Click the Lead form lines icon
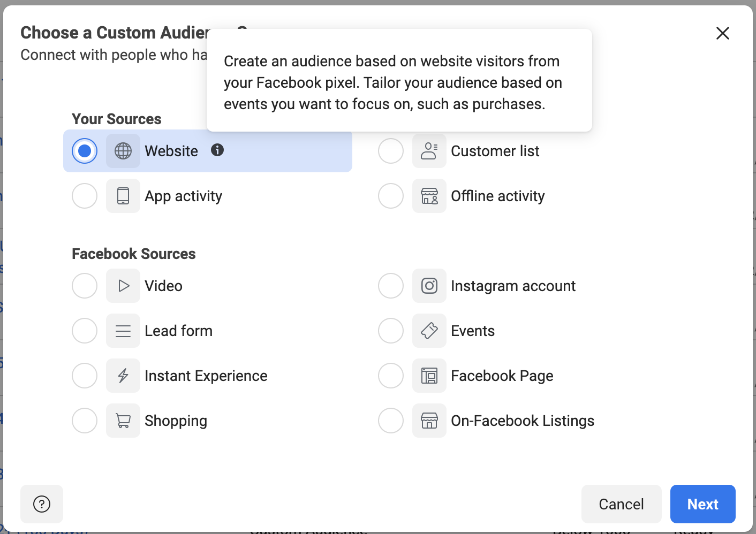 point(123,331)
